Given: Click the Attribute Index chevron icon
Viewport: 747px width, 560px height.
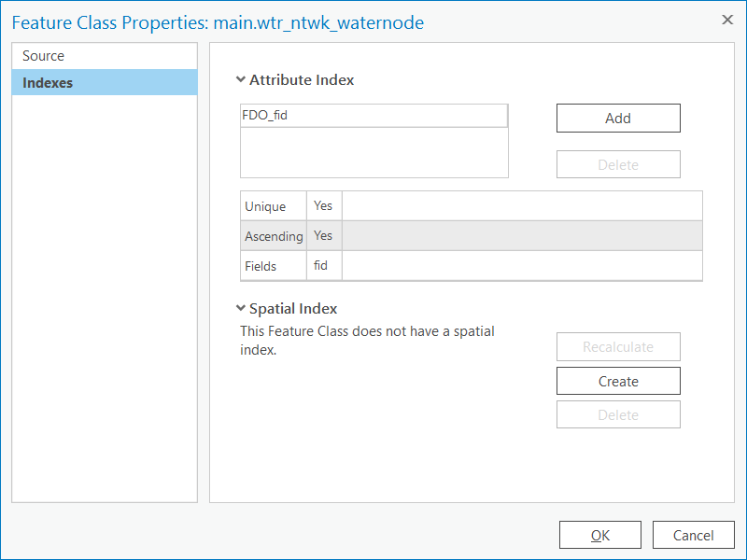Looking at the screenshot, I should point(242,80).
